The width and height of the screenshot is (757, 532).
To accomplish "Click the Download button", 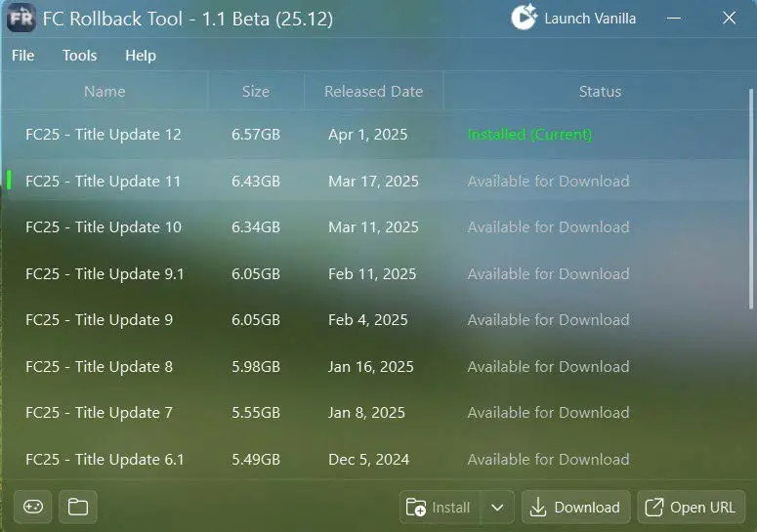I will 575,508.
